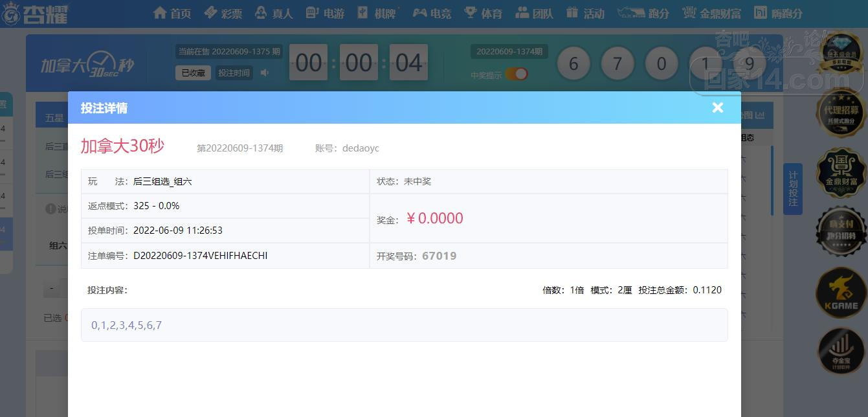The height and width of the screenshot is (417, 868).
Task: Open the 计划投注 side tab
Action: (x=793, y=188)
